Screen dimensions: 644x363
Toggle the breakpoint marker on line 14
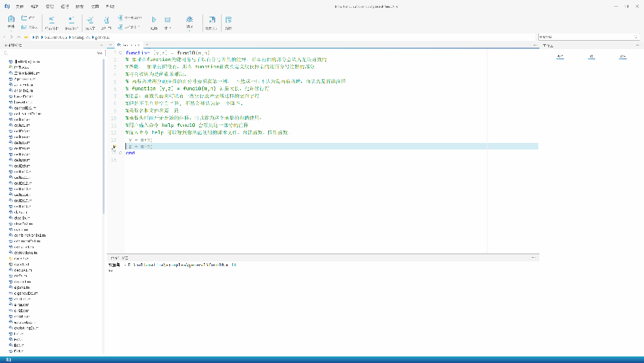pyautogui.click(x=114, y=146)
